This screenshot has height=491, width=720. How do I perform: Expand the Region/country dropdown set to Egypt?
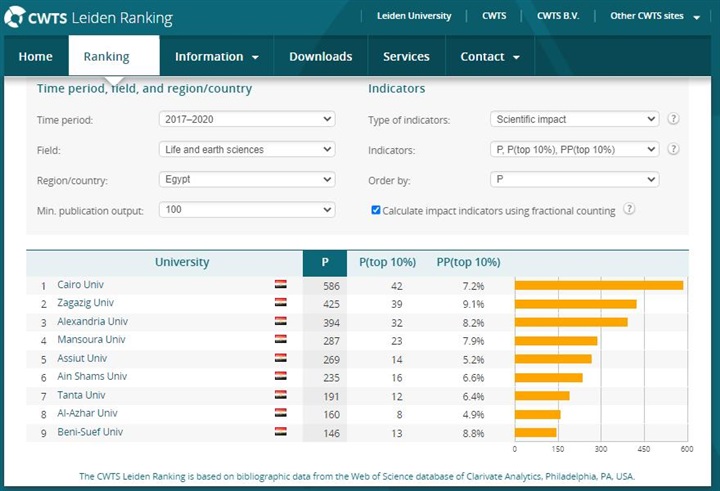pos(246,180)
